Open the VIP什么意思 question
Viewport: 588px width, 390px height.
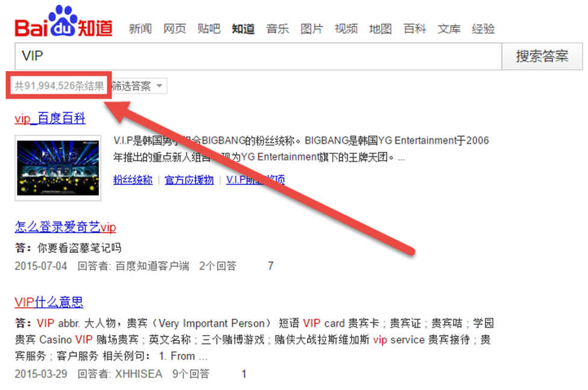[x=50, y=302]
